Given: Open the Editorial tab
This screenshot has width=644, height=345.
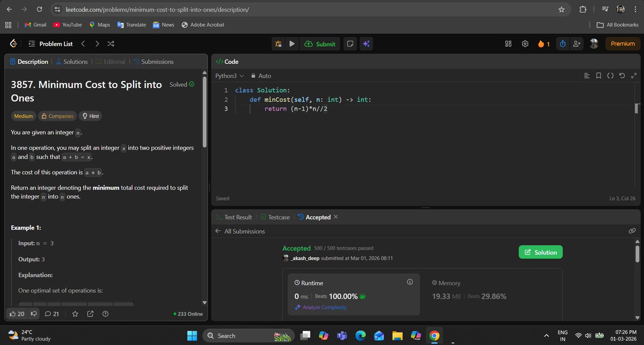Looking at the screenshot, I should click(x=111, y=62).
